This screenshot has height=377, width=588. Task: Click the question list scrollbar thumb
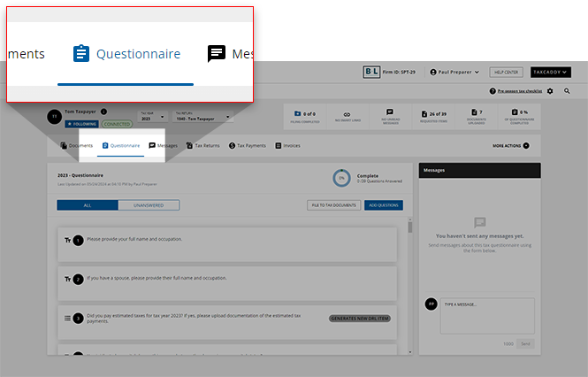[410, 227]
